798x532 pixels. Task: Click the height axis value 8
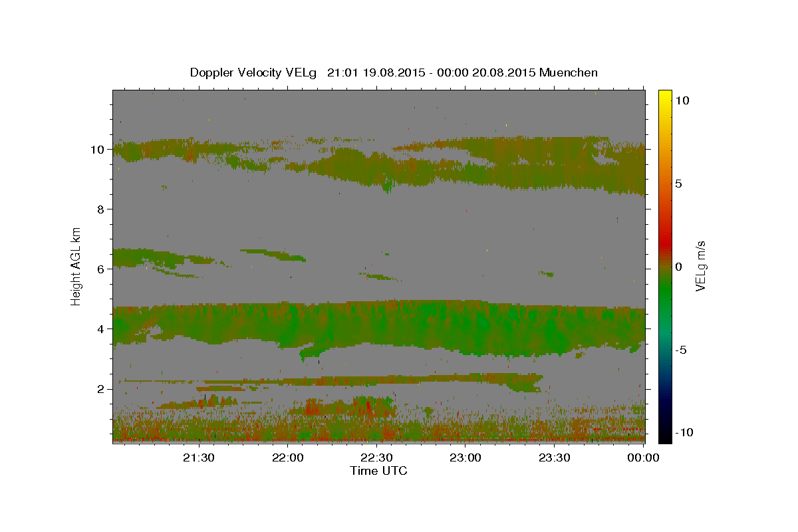coord(102,209)
